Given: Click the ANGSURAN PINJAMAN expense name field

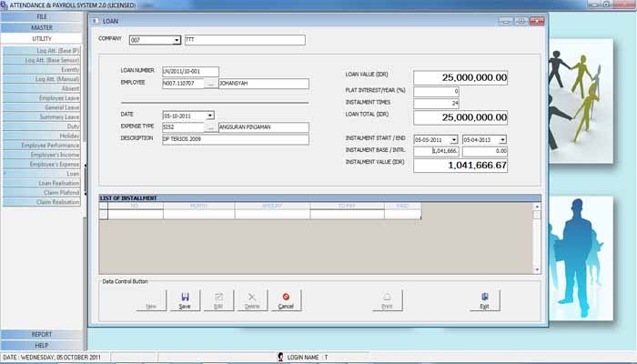Looking at the screenshot, I should point(264,127).
